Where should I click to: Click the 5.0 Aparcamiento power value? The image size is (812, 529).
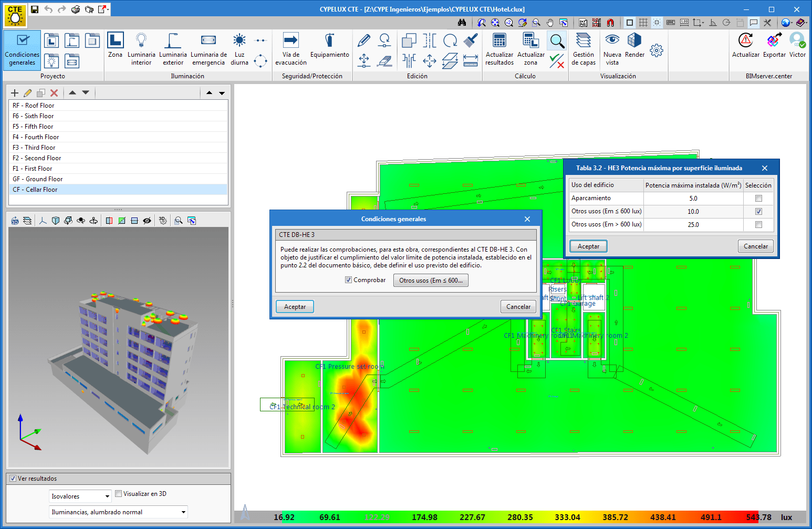(693, 199)
